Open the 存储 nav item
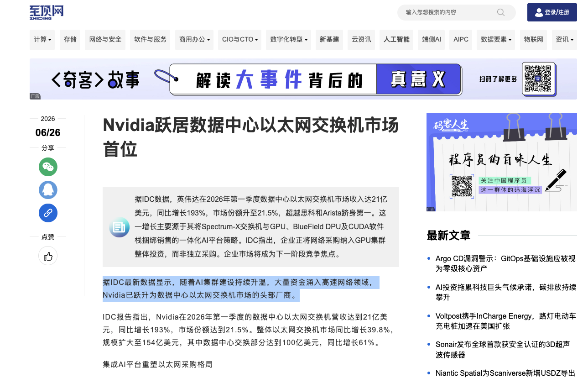 tap(70, 40)
